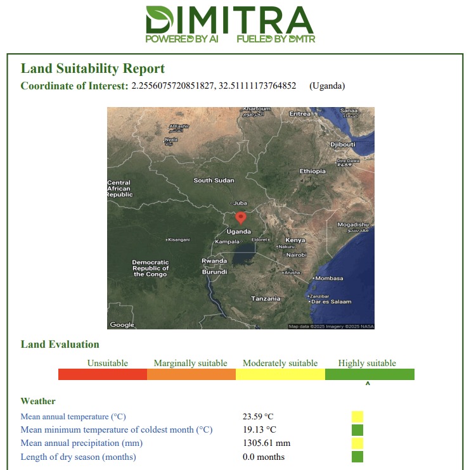Click the 'Khartoum' label on the map
476x470 pixels.
click(257, 108)
